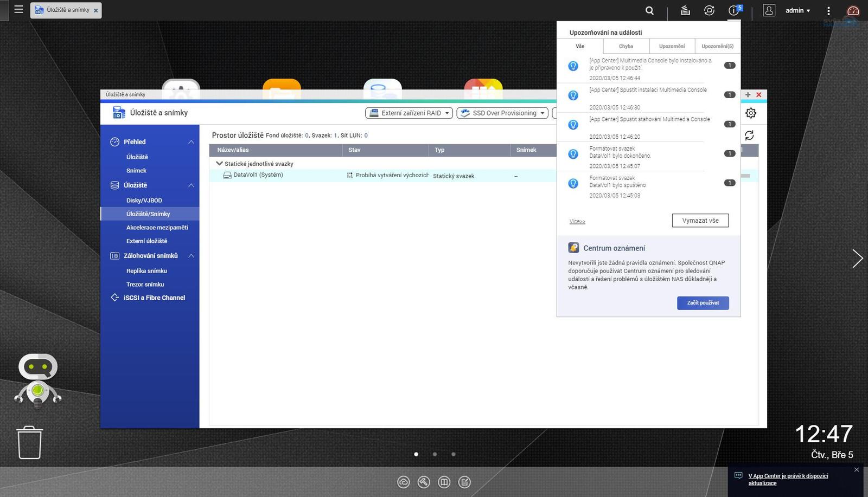Open the dashboard gauge icon
Screen dimensions: 868x497
(853, 10)
